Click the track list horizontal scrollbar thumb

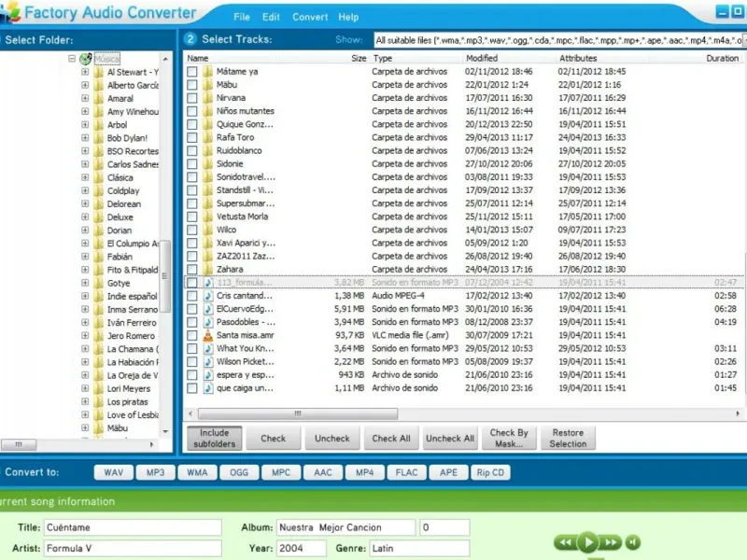pos(298,413)
